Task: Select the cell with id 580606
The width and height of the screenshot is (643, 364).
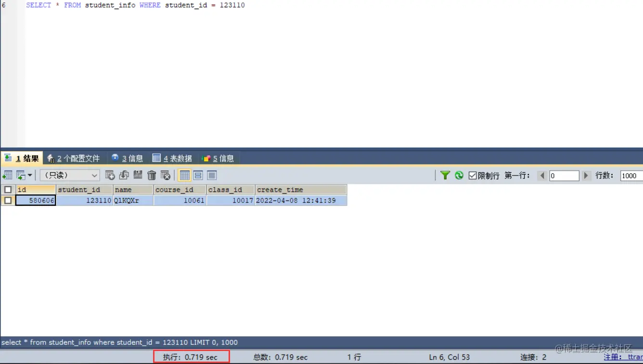Action: point(36,201)
